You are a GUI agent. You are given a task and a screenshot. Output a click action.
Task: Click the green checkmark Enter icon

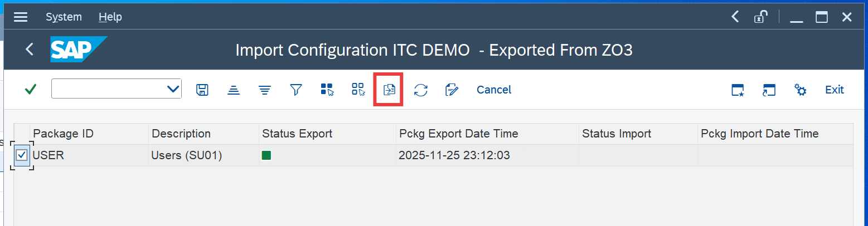pyautogui.click(x=31, y=90)
